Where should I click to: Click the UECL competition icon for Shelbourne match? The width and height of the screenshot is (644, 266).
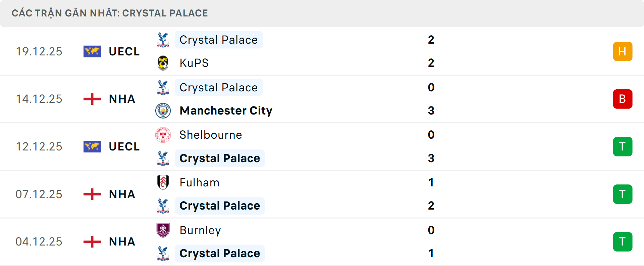92,146
